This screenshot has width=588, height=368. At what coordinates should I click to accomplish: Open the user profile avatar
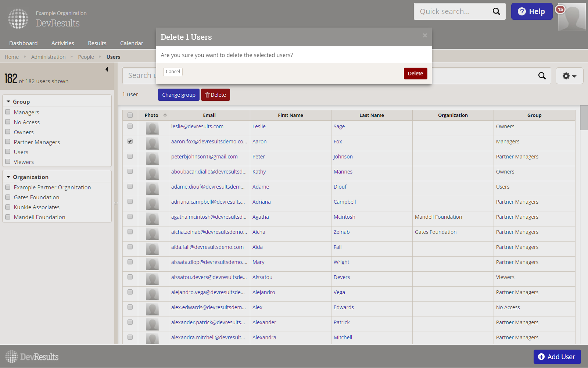click(572, 17)
